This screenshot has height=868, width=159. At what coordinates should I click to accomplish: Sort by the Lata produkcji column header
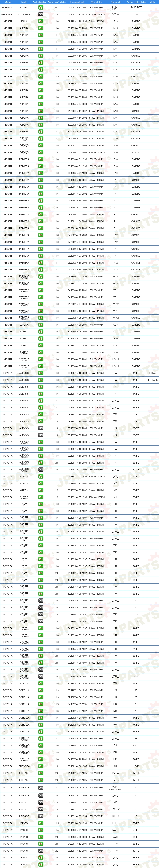coord(77,2)
